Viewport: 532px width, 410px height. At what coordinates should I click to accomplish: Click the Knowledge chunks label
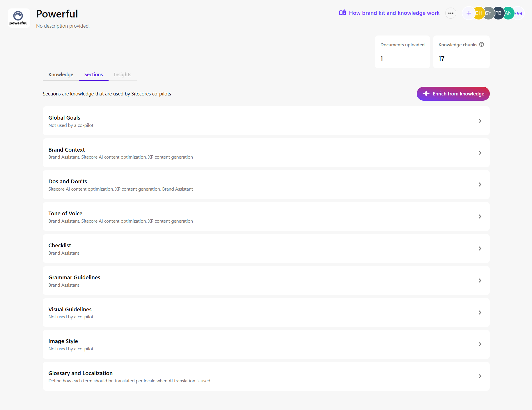[x=458, y=45]
